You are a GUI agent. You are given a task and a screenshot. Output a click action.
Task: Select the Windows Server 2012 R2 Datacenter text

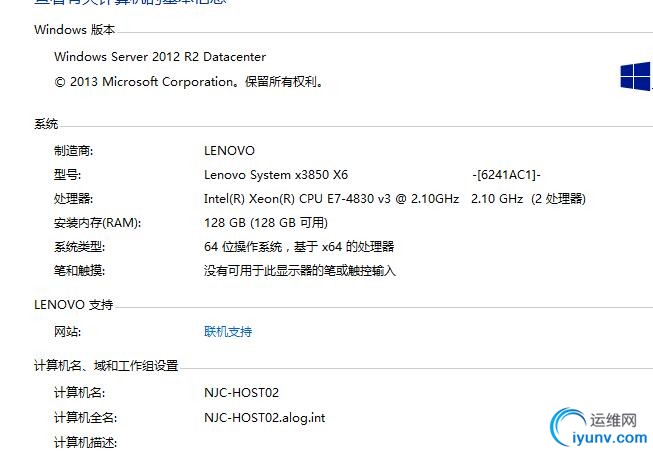point(160,56)
